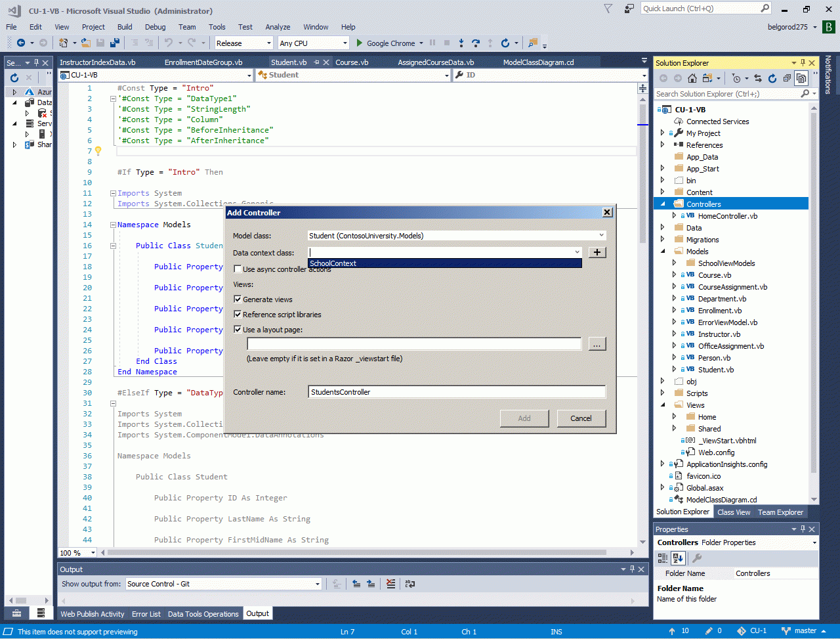Open the Data context class dropdown arrow

tap(577, 253)
